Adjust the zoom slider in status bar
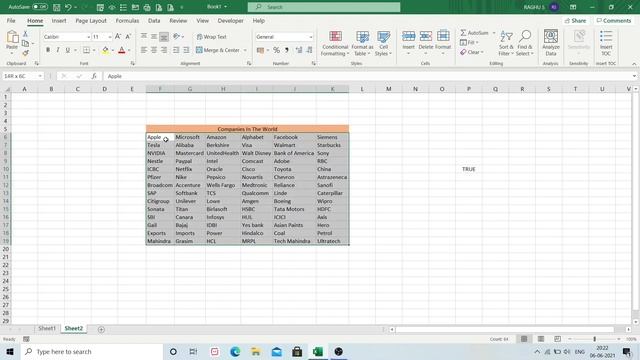The height and width of the screenshot is (360, 640). coord(594,339)
